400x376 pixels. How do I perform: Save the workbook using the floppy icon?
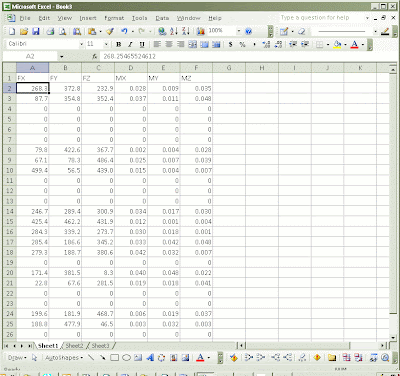tap(36, 31)
